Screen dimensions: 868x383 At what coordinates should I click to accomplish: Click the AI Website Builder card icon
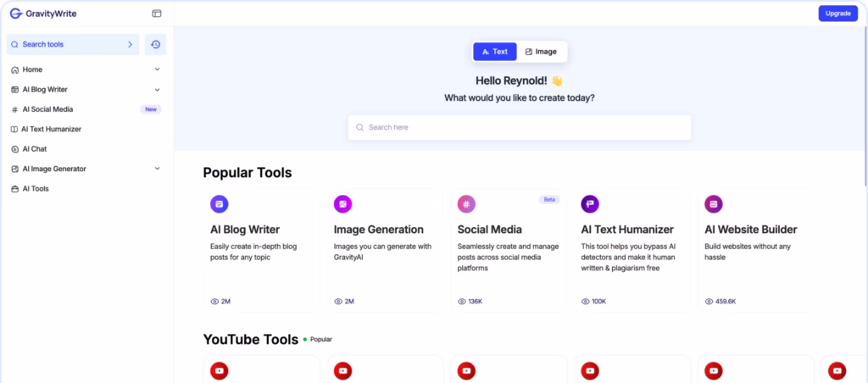point(714,204)
